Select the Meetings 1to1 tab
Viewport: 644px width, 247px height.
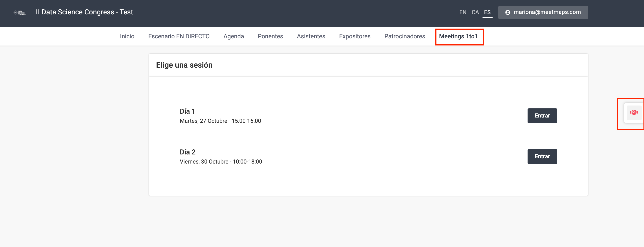[x=458, y=36]
